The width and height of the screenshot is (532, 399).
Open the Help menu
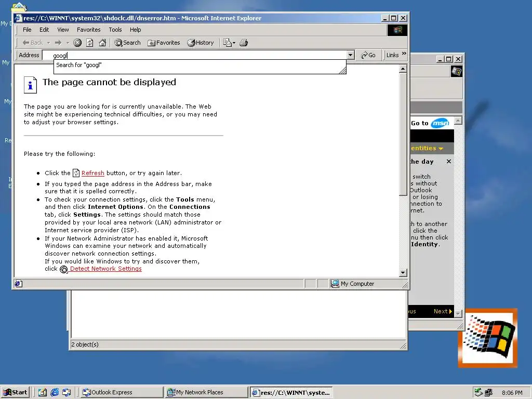[136, 30]
